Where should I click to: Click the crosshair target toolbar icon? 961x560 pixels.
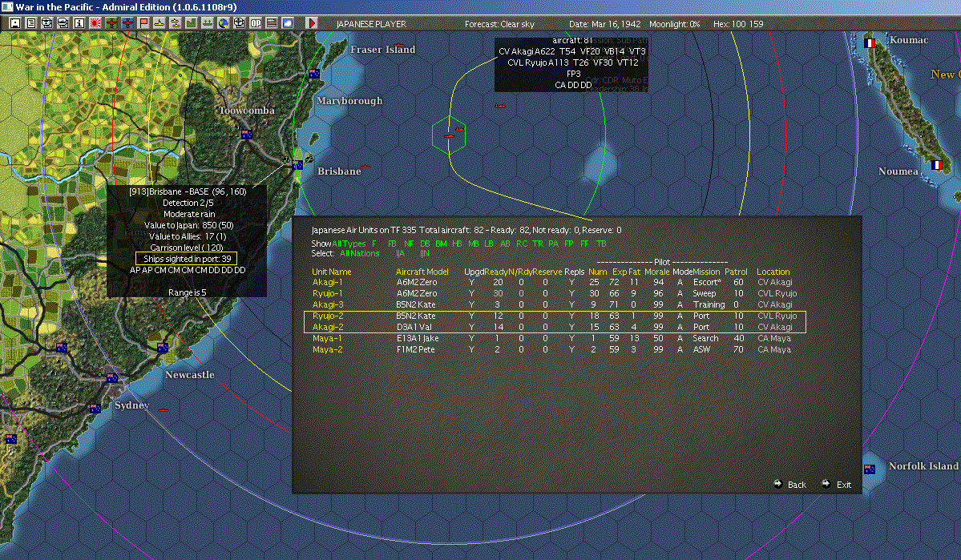pyautogui.click(x=239, y=23)
